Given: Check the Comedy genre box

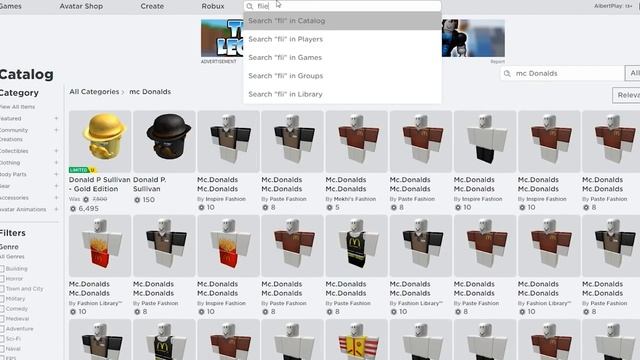Looking at the screenshot, I should pyautogui.click(x=2, y=309).
